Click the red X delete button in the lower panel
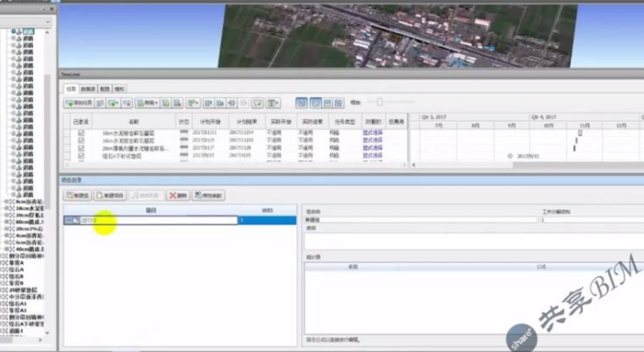Image resolution: width=644 pixels, height=352 pixels. pos(178,195)
